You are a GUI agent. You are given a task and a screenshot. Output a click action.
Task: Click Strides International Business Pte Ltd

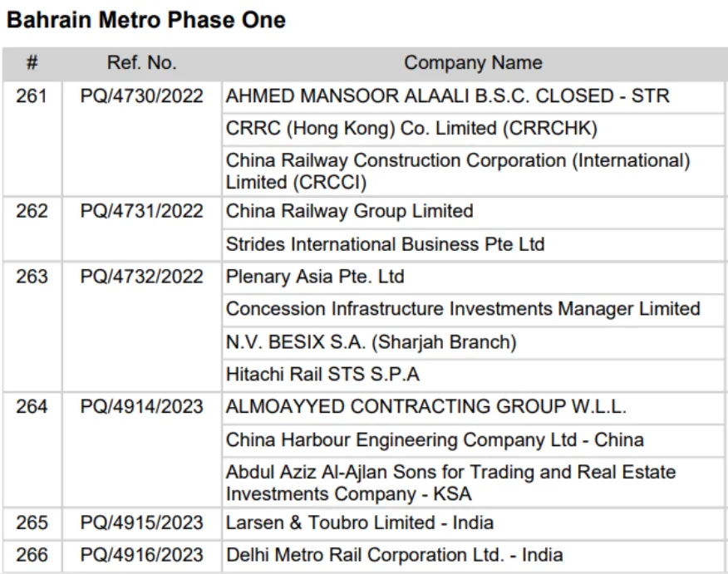click(x=385, y=244)
